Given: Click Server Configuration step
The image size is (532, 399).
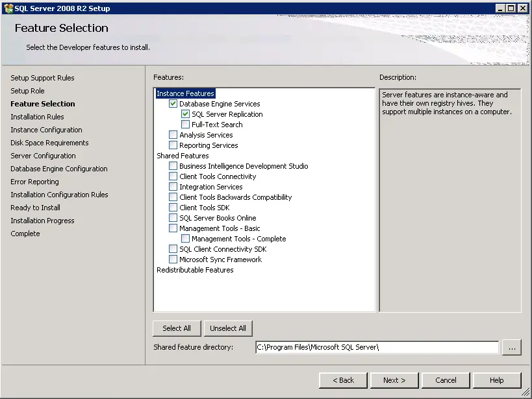Looking at the screenshot, I should coord(43,156).
